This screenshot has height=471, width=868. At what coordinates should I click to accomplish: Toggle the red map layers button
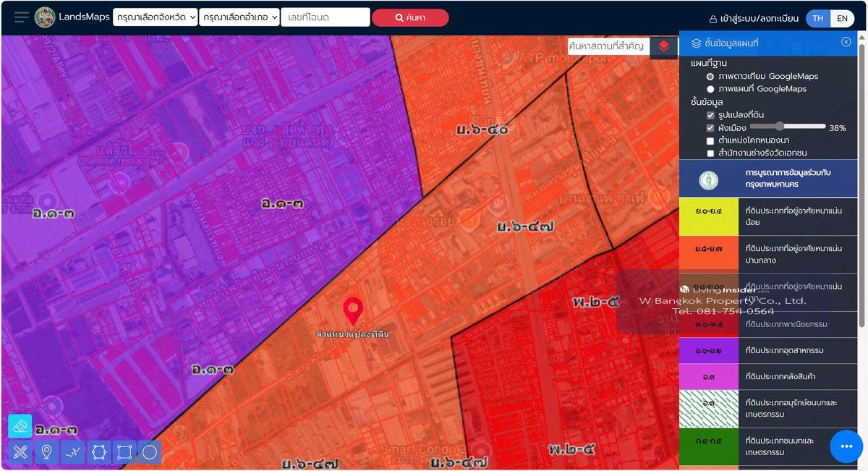(663, 46)
